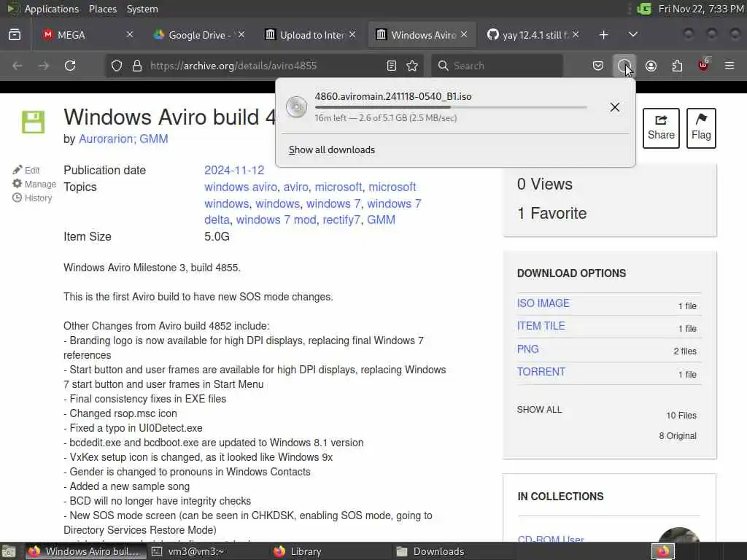The image size is (747, 560).
Task: Click the ISO IMAGE download option
Action: tap(543, 303)
